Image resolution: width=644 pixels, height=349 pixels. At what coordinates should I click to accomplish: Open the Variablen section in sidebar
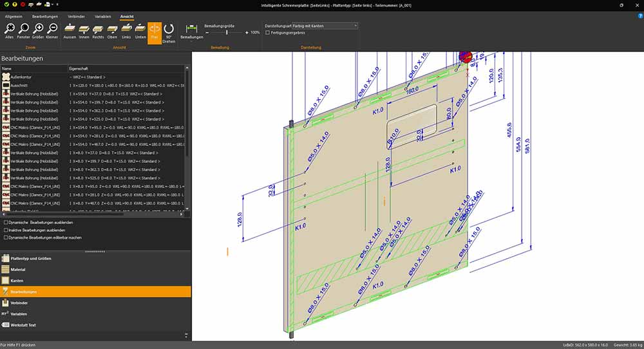(x=95, y=314)
